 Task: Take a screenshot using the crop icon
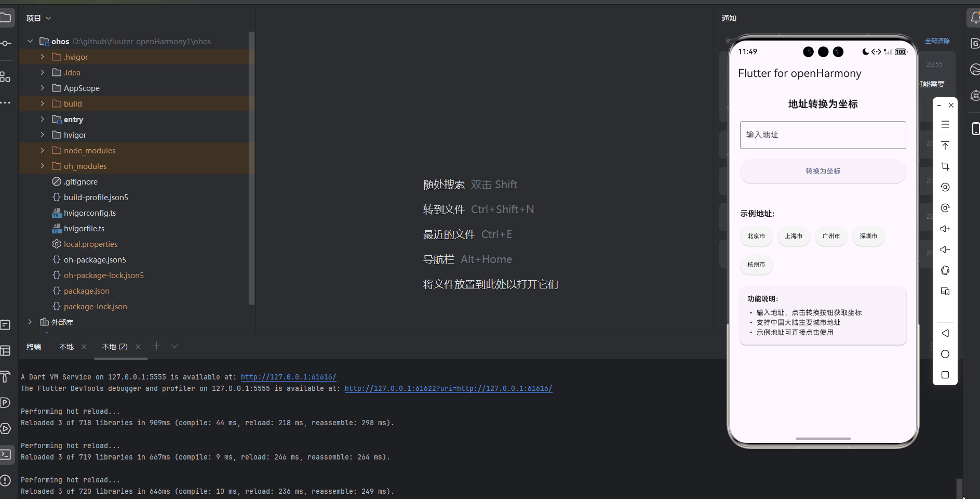coord(946,166)
